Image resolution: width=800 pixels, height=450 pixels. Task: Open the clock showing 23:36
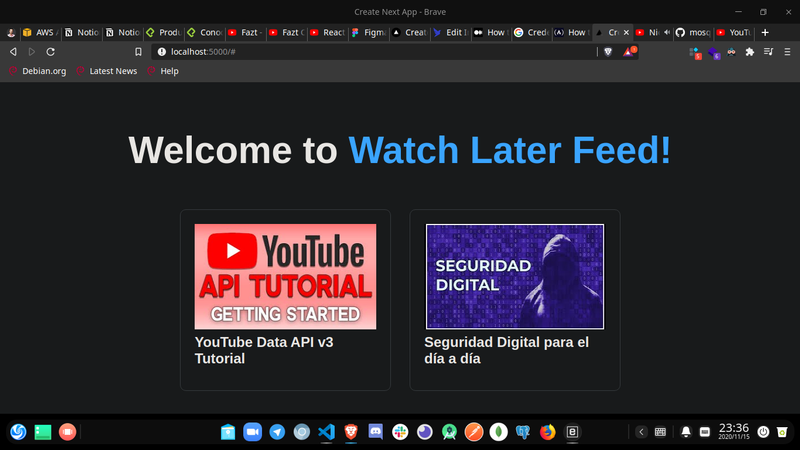(x=734, y=431)
